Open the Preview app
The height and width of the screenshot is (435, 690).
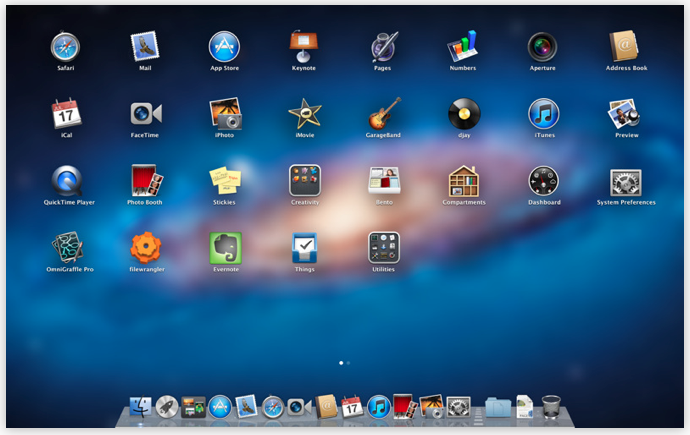(624, 114)
